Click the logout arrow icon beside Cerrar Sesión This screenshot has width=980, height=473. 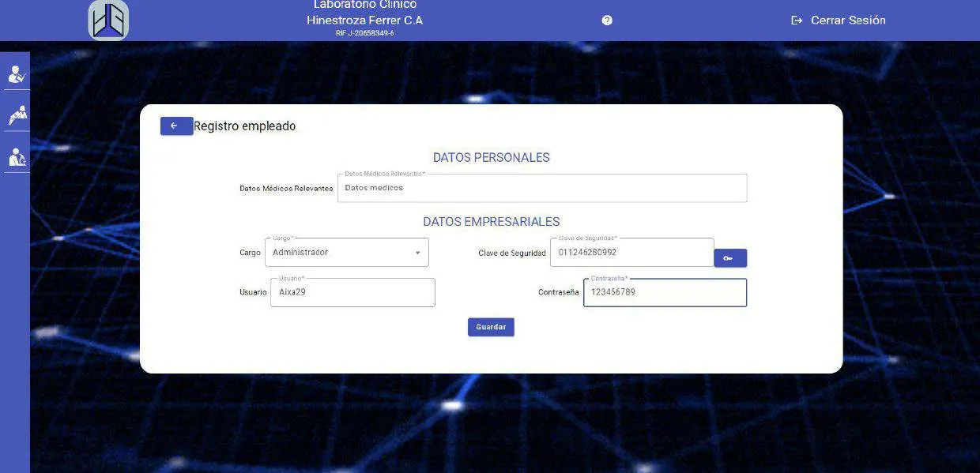click(x=797, y=21)
